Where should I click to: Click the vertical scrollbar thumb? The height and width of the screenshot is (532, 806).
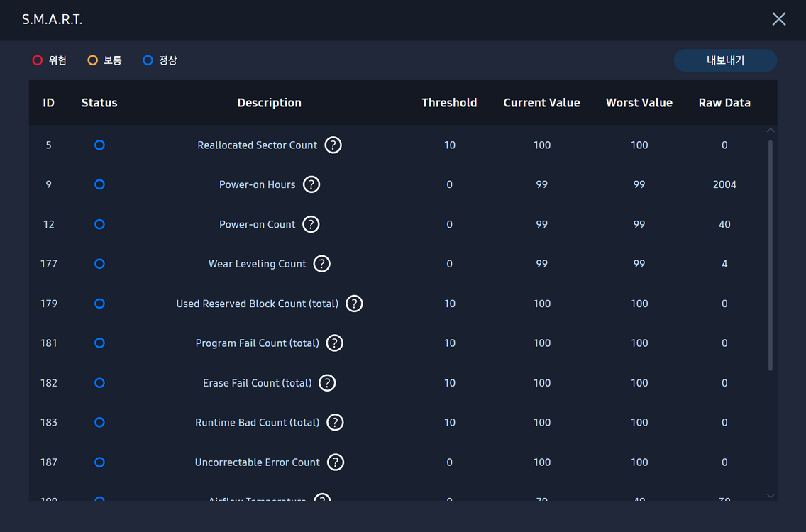[771, 255]
